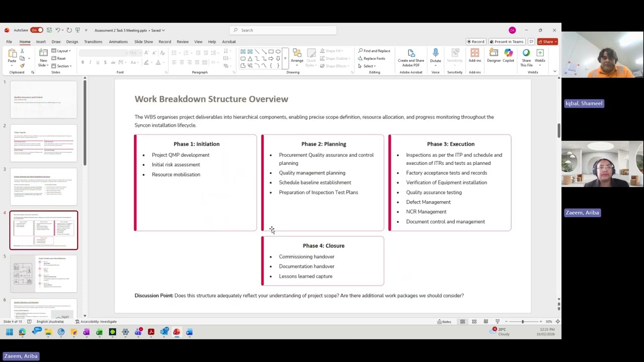Select slide 5 thumbnail
Image resolution: width=644 pixels, height=362 pixels.
click(44, 274)
